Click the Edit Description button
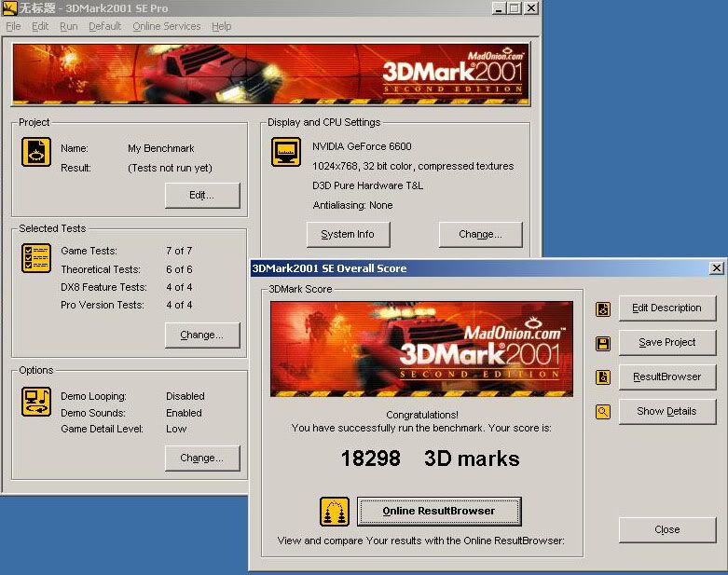The image size is (728, 575). point(667,308)
